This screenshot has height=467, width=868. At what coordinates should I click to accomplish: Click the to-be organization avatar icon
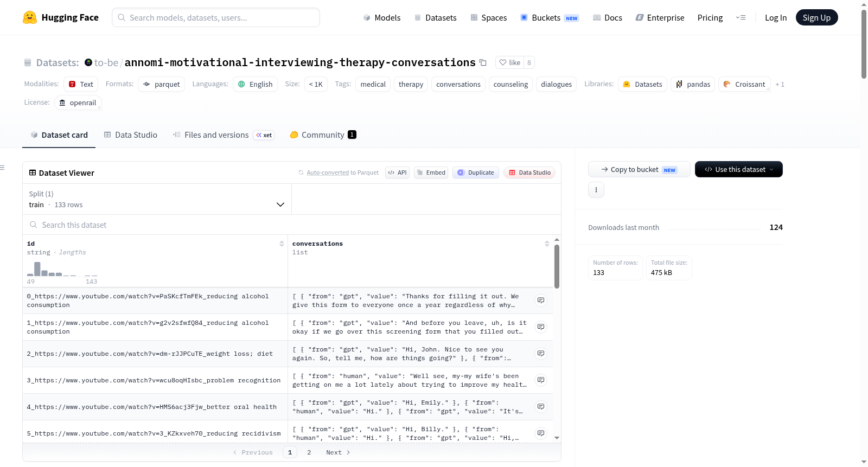[x=88, y=62]
